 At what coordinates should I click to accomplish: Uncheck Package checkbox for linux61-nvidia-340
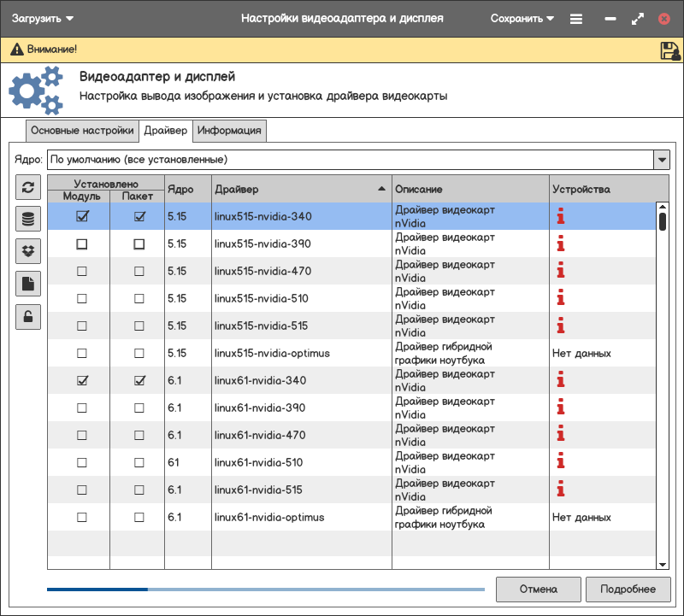[x=139, y=381]
